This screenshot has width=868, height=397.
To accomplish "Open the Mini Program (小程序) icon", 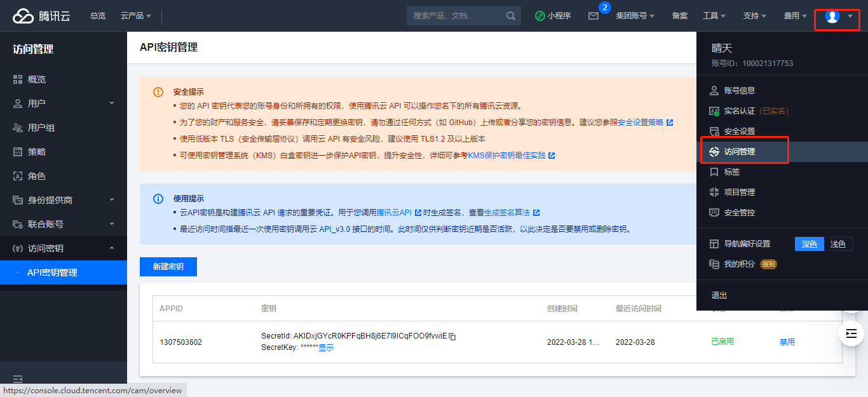I will 553,16.
